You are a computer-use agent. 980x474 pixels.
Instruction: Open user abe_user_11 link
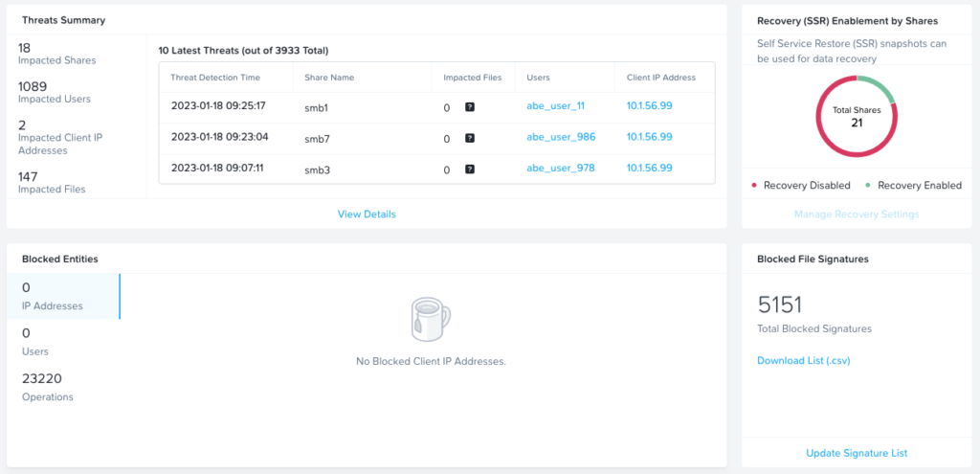(x=555, y=106)
